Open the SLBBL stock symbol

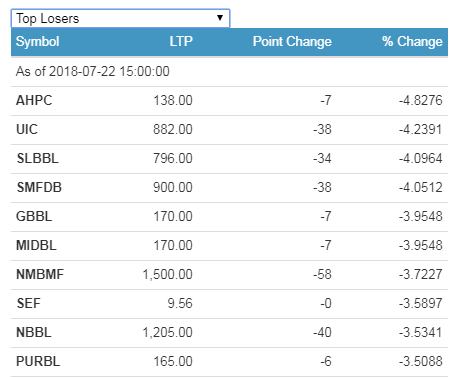pyautogui.click(x=37, y=158)
